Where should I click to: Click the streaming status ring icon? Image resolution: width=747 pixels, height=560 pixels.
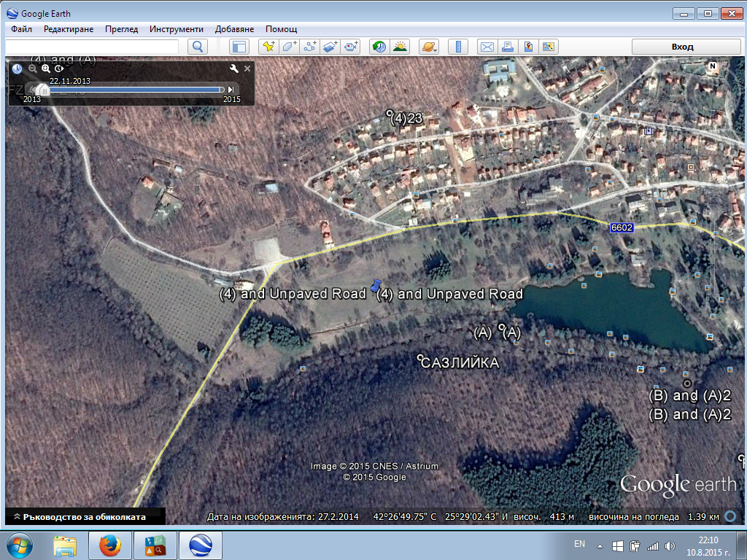730,517
